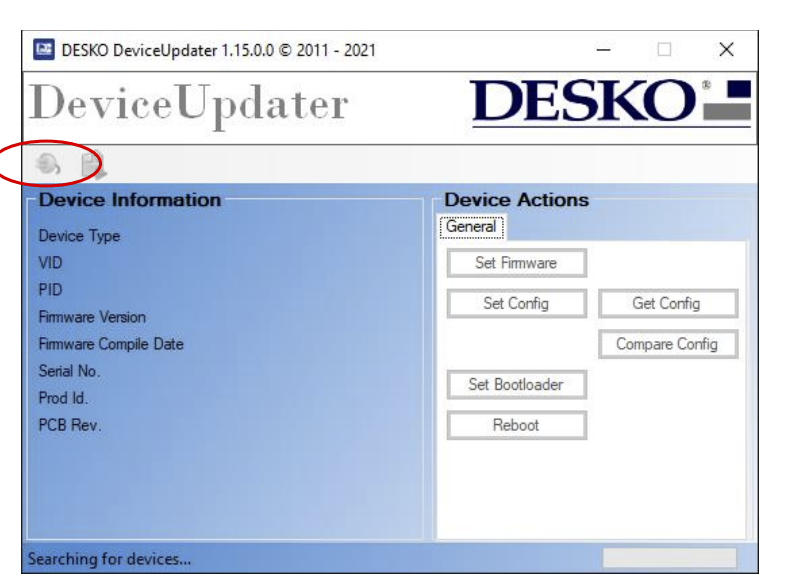The height and width of the screenshot is (577, 810).
Task: Click the Get Config button
Action: point(668,303)
